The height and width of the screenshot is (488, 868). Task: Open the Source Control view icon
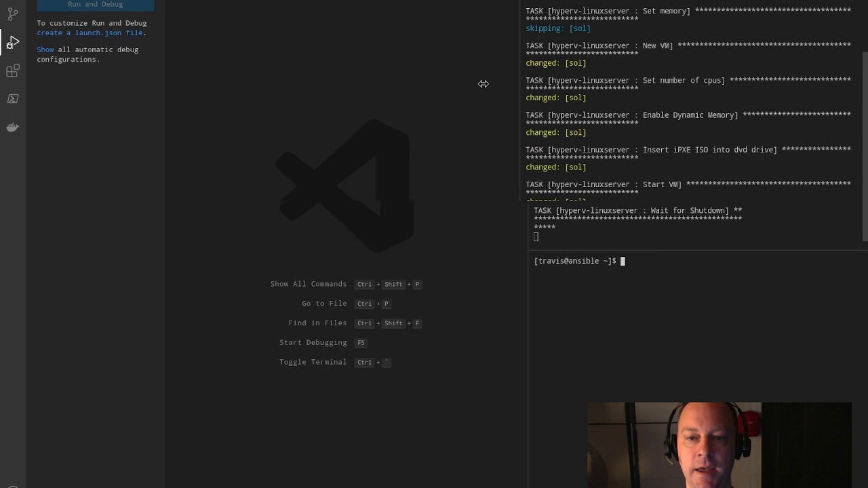coord(13,14)
